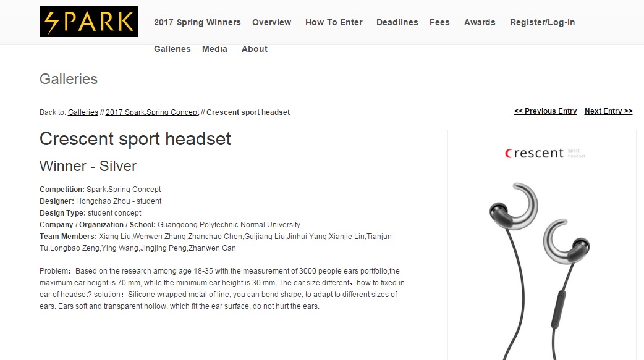Go to the About page
This screenshot has height=360, width=644.
click(x=254, y=49)
